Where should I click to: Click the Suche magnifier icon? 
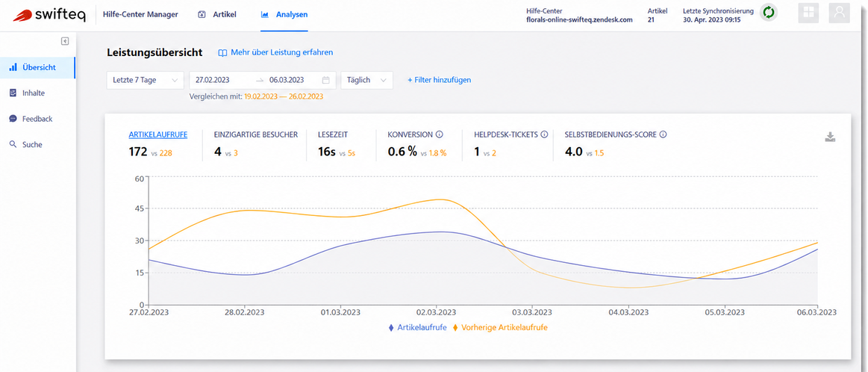pos(13,144)
